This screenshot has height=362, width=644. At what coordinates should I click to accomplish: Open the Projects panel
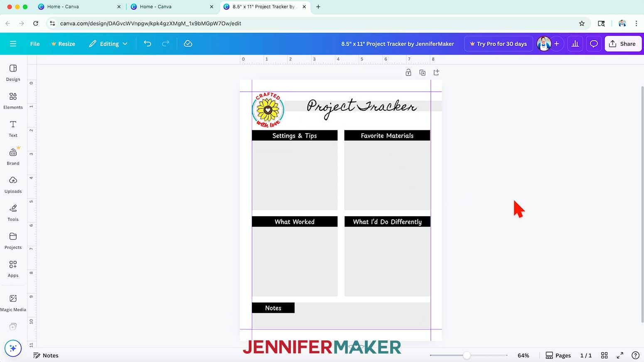tap(13, 241)
